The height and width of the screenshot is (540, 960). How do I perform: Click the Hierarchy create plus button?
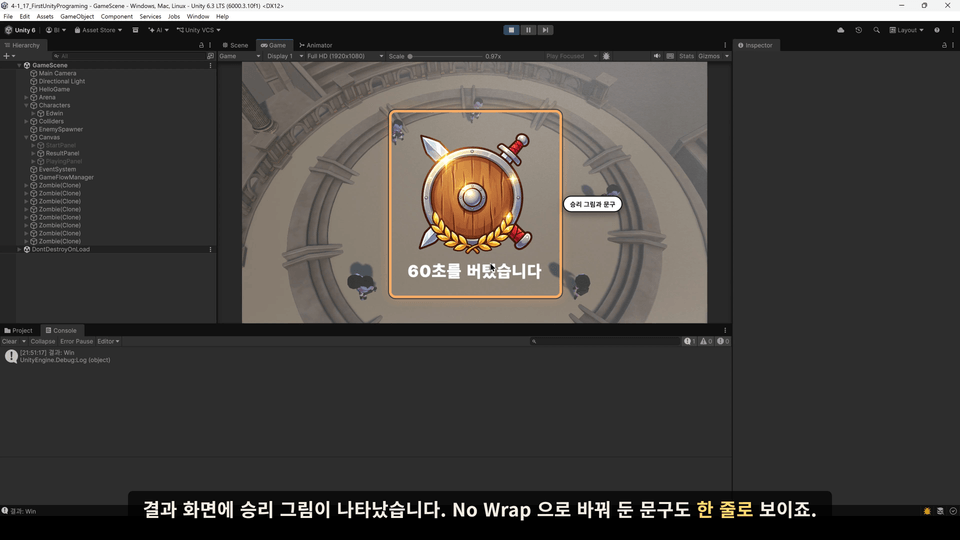coord(9,56)
